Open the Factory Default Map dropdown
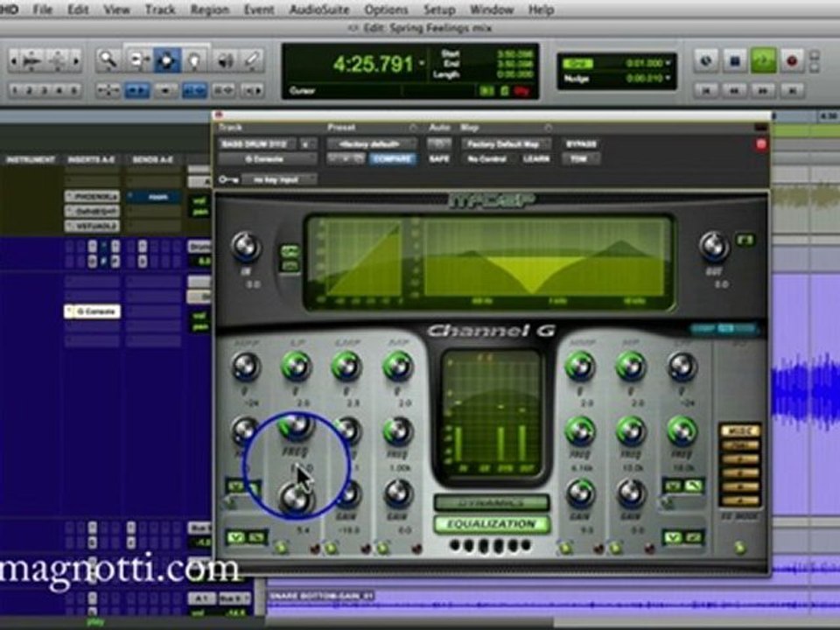The width and height of the screenshot is (840, 630). tap(507, 144)
